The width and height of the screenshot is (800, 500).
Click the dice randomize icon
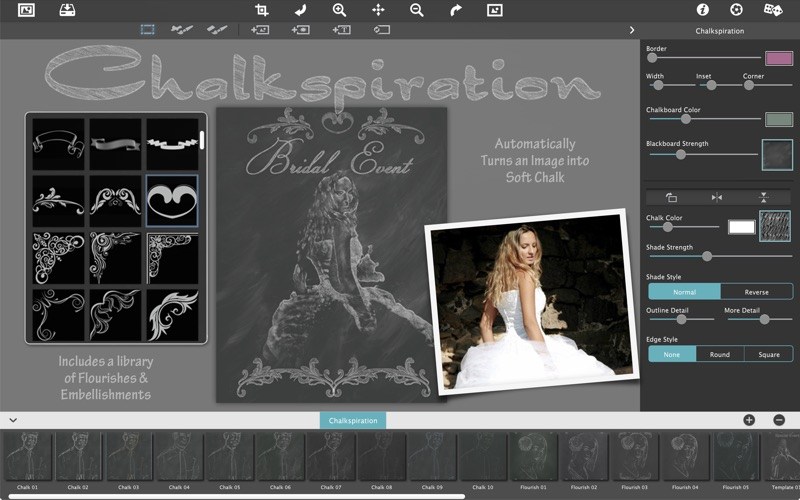pos(772,10)
